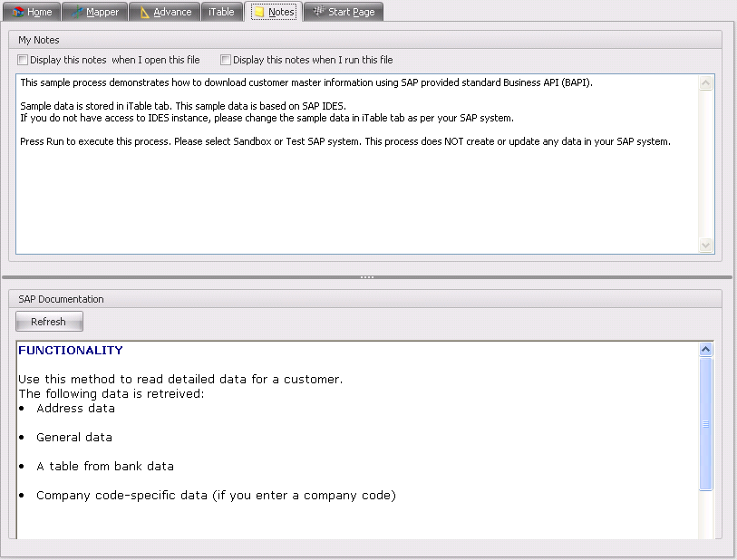Select the Notes tab
This screenshot has height=560, width=737.
(x=274, y=12)
